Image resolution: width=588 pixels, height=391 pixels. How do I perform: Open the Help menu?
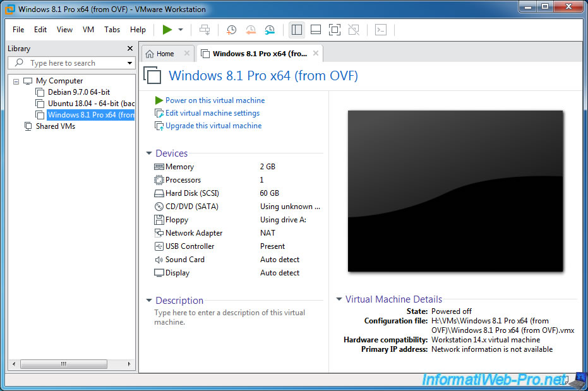pyautogui.click(x=138, y=30)
